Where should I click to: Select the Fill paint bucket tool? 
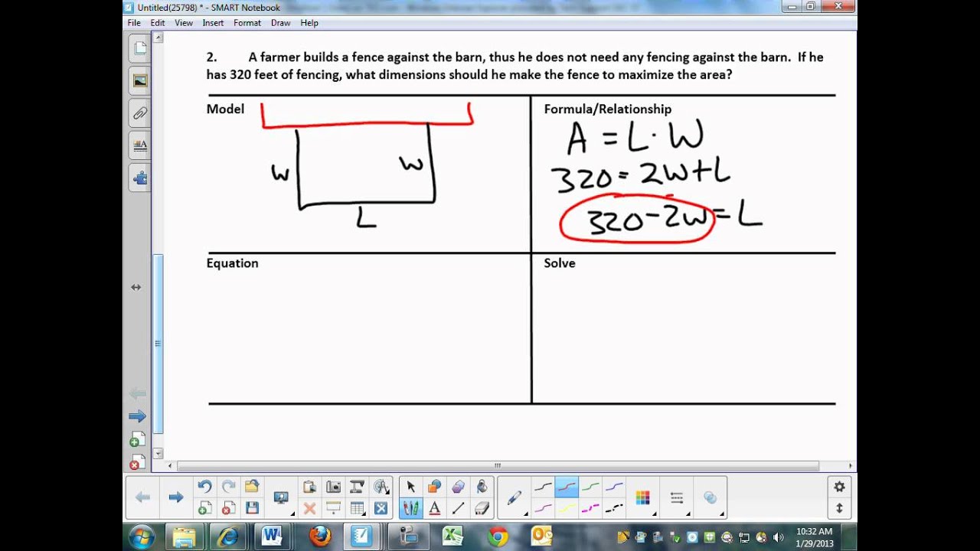point(482,487)
